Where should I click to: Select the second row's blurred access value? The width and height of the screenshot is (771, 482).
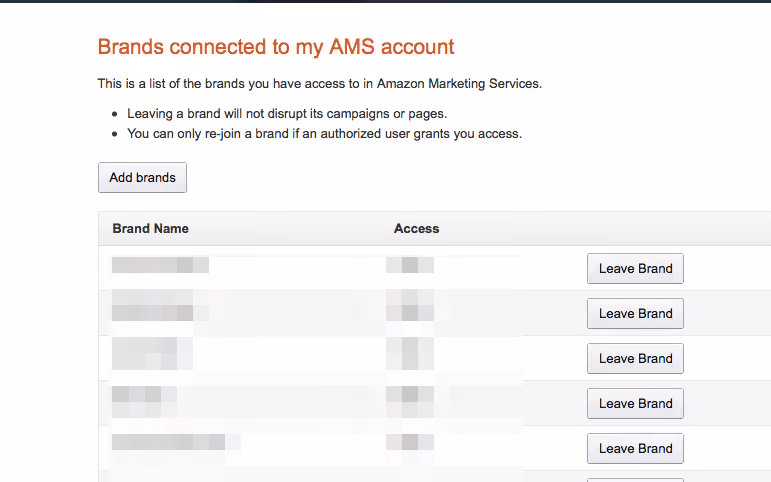[410, 305]
